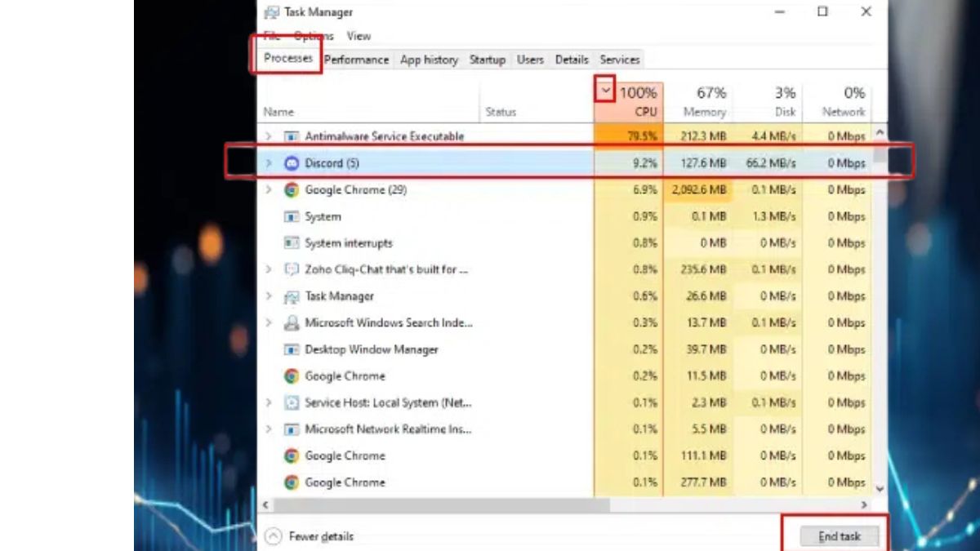Click the Task Manager title bar icon
980x551 pixels.
tap(272, 11)
